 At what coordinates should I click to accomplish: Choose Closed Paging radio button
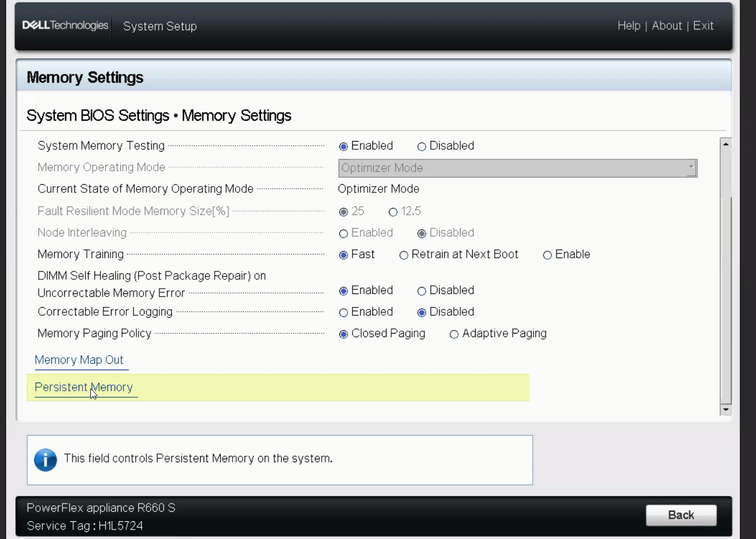(x=343, y=334)
